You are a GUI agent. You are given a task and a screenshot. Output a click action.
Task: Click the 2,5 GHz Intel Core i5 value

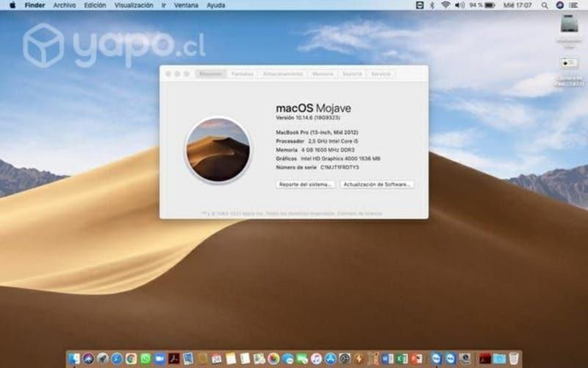click(333, 141)
